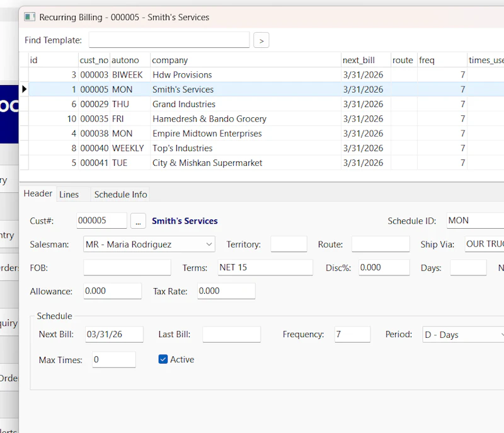
Task: Click the Route input field
Action: tap(381, 244)
